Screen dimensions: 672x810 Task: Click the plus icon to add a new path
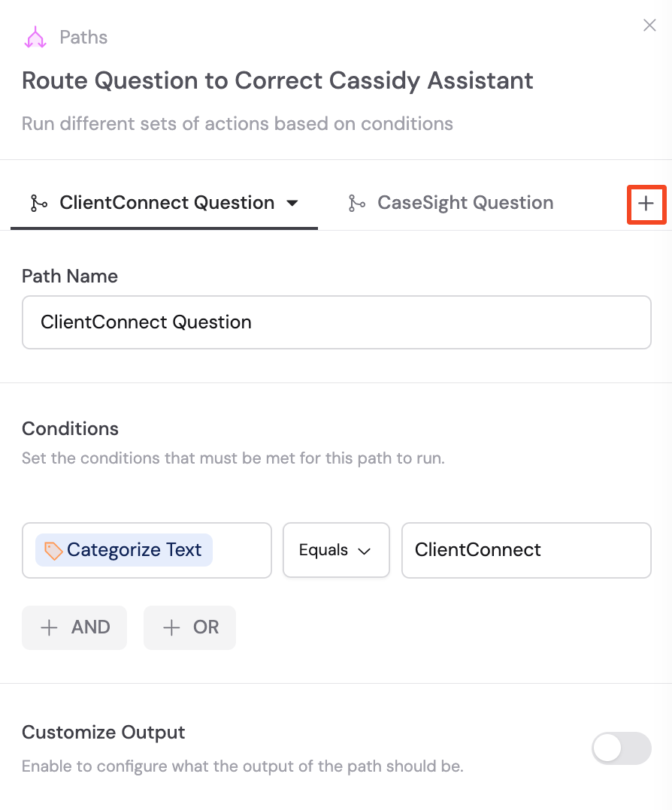[x=646, y=204]
